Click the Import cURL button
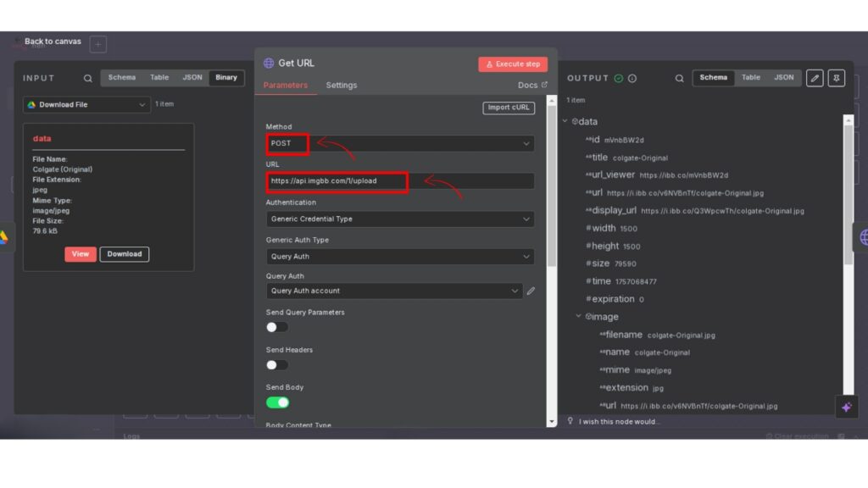 pyautogui.click(x=509, y=108)
